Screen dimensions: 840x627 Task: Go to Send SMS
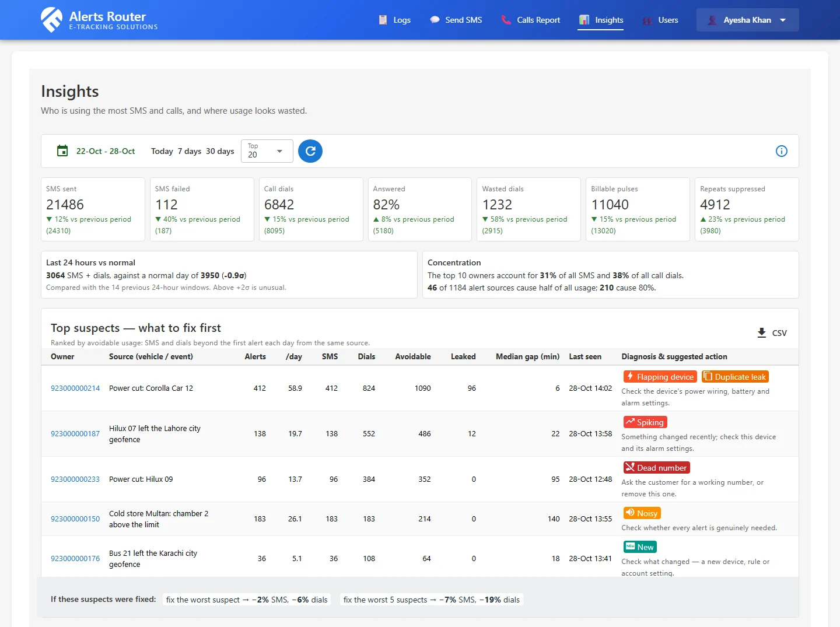456,20
